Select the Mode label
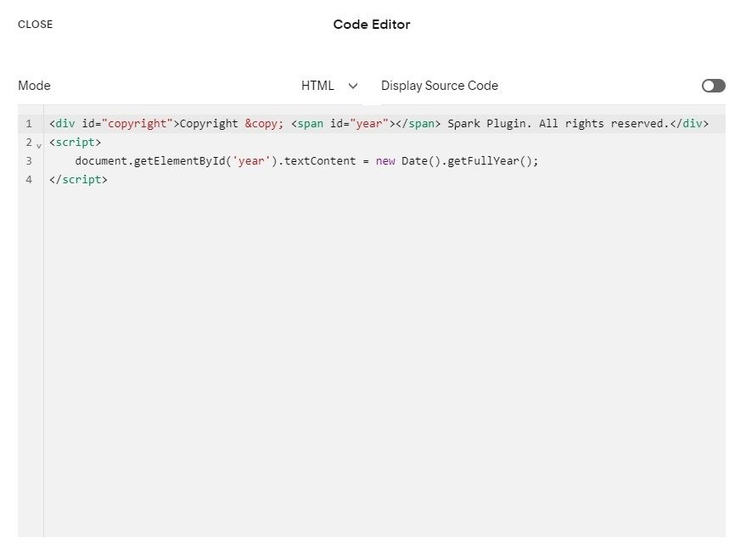Screen dimensions: 746x560 click(x=34, y=86)
